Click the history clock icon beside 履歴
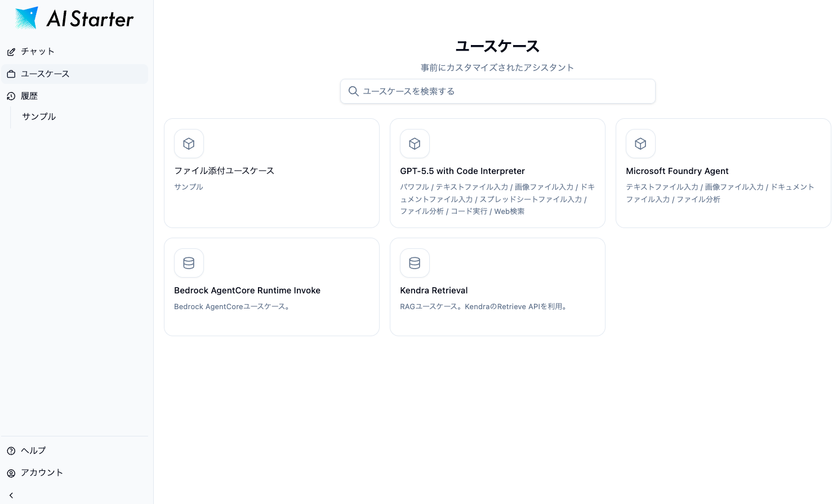 [11, 96]
